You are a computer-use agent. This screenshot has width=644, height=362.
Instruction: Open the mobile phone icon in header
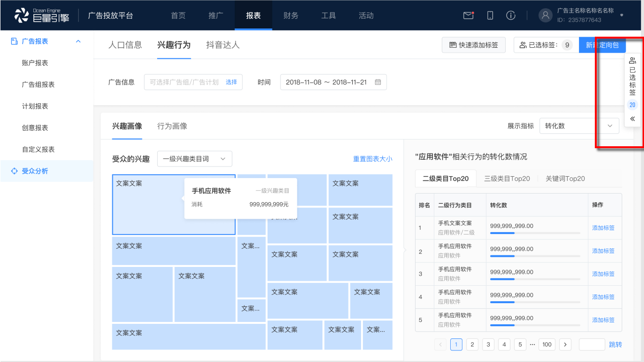click(490, 15)
